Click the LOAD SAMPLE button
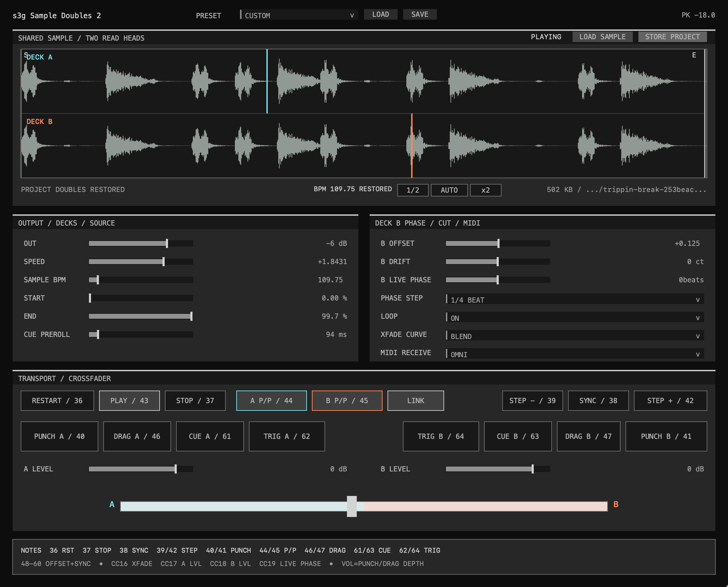Viewport: 728px width, 587px height. [602, 37]
